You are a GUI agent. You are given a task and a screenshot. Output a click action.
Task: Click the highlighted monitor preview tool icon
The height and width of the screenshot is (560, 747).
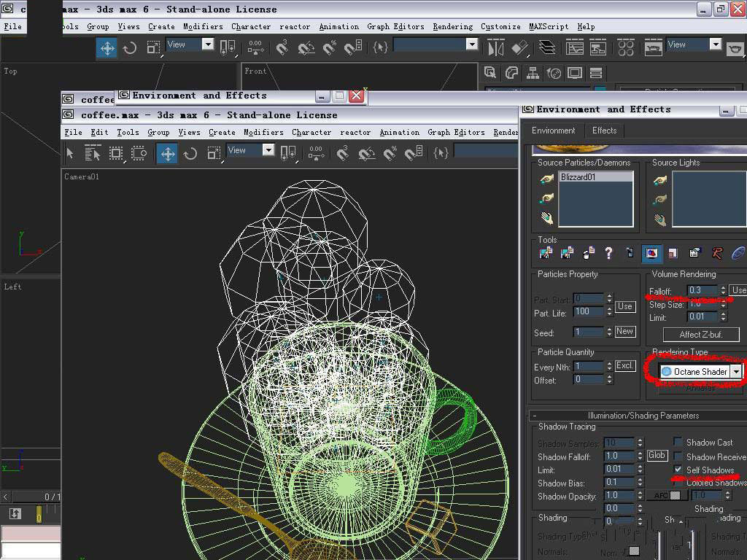(651, 253)
